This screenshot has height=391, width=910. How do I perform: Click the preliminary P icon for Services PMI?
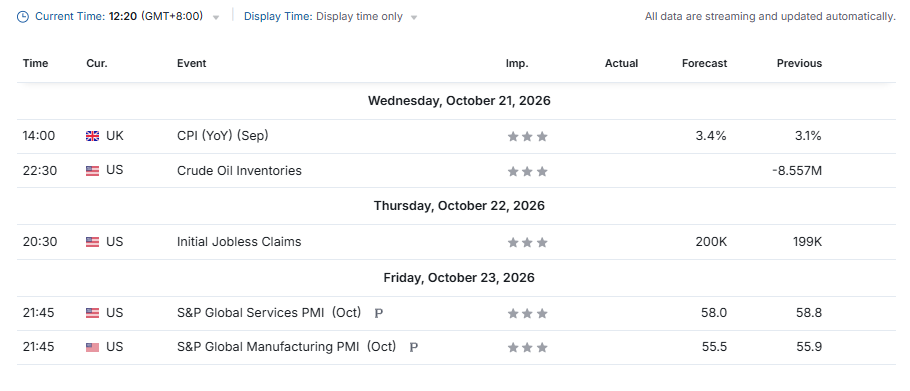379,313
